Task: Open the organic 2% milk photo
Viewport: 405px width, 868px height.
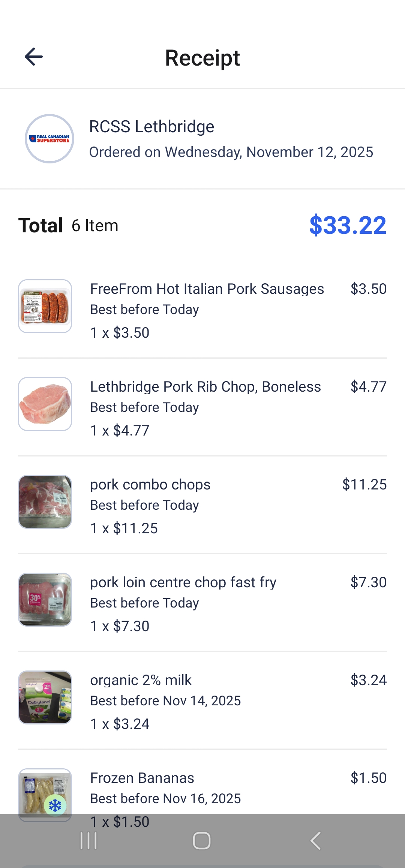Action: click(45, 697)
